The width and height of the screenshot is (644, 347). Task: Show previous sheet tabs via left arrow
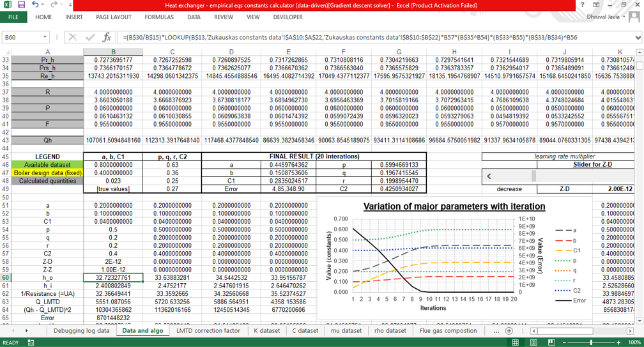coord(13,330)
